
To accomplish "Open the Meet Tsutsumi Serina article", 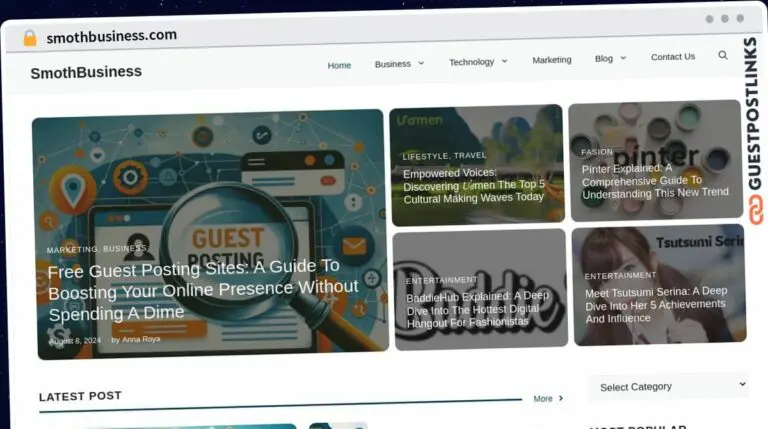I will [x=656, y=304].
